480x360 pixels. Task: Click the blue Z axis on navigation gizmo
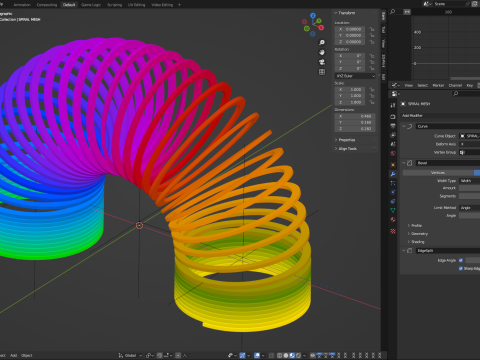tap(313, 15)
